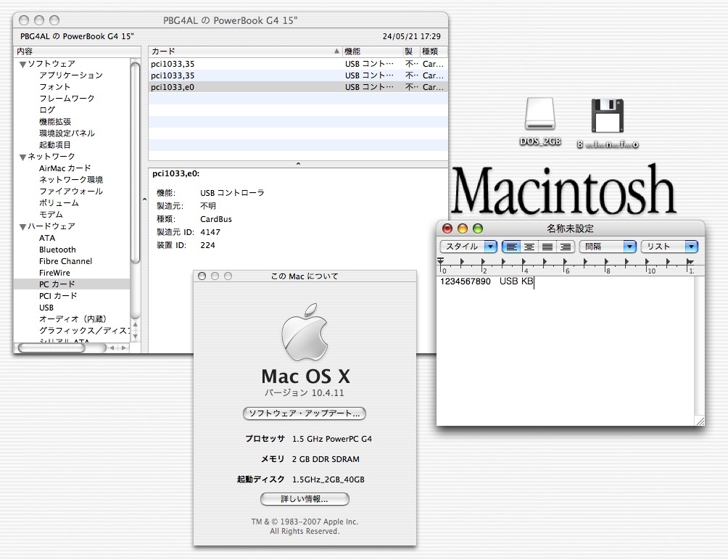Viewport: 728px width, 560px height.
Task: Click the TextEdit window resize grip
Action: pos(700,421)
